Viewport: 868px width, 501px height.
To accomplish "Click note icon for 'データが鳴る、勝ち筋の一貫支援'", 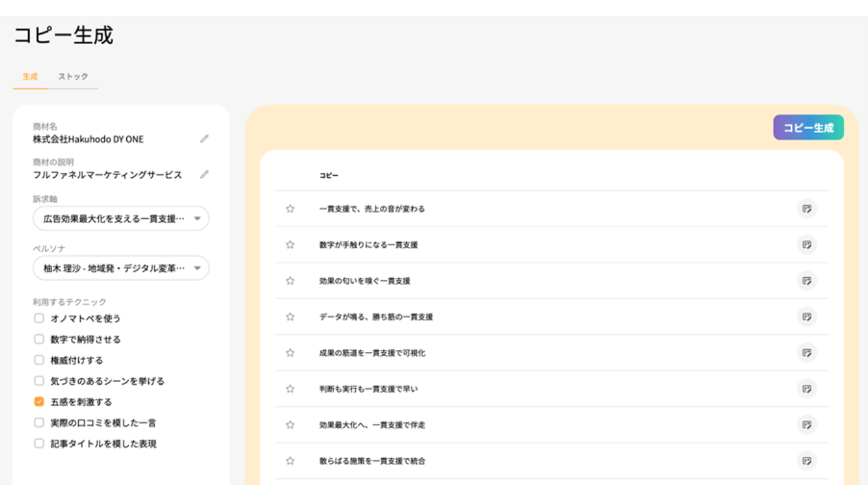I will click(x=807, y=317).
